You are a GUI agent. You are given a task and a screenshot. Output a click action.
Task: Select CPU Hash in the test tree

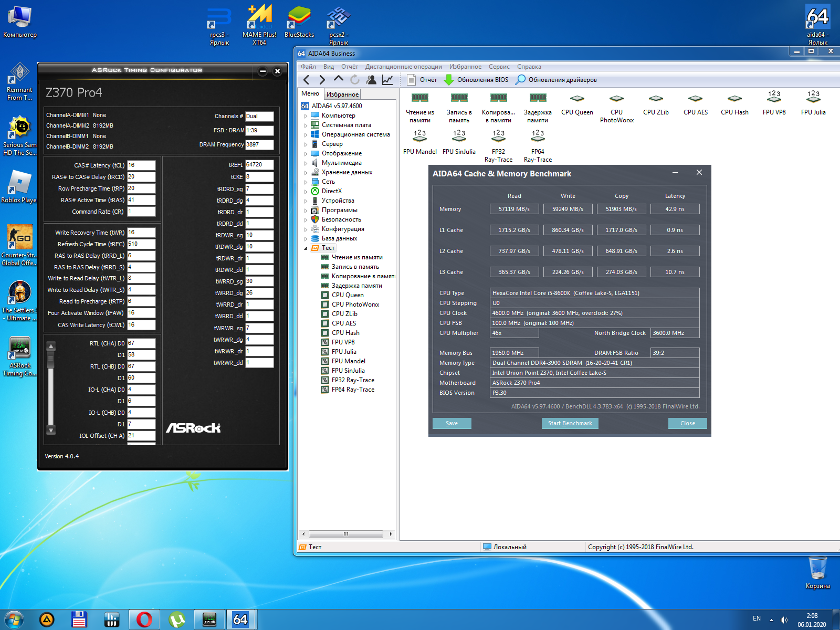pos(345,333)
